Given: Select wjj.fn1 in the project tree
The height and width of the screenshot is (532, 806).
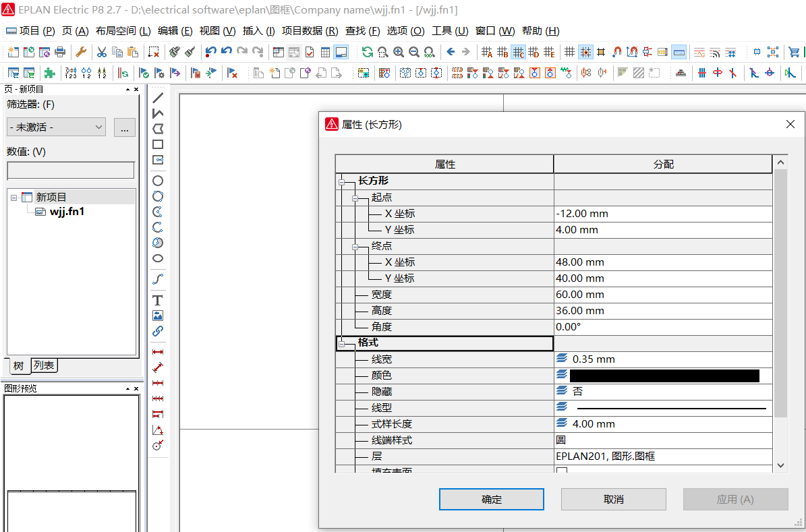Looking at the screenshot, I should [67, 212].
